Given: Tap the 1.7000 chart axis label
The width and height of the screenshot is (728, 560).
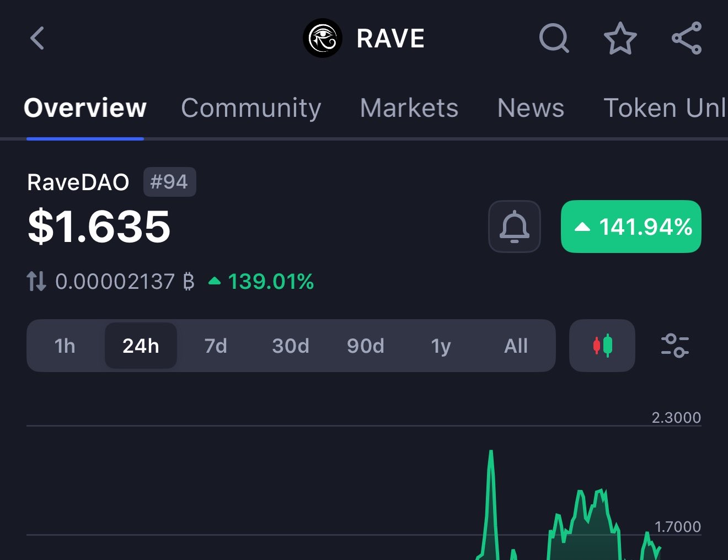Looking at the screenshot, I should [x=677, y=526].
